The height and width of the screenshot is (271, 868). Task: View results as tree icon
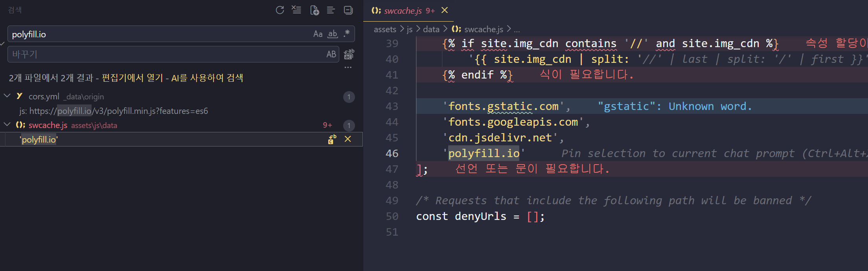(x=331, y=10)
